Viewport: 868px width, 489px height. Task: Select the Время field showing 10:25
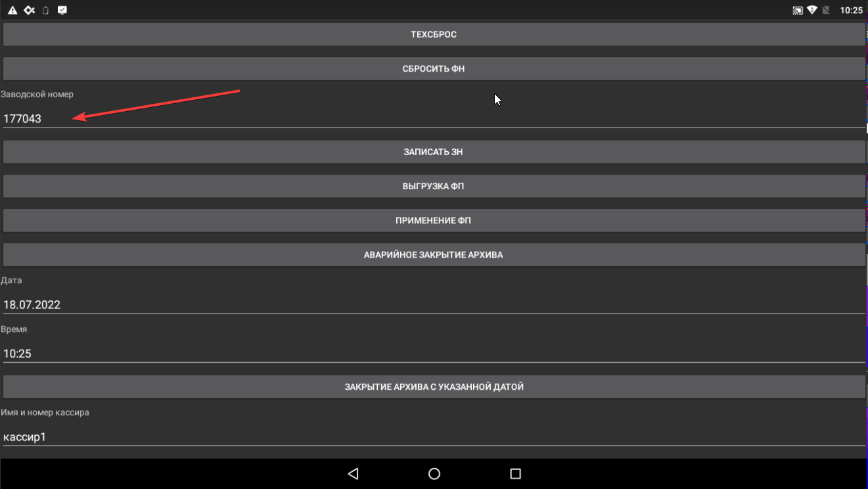point(434,353)
